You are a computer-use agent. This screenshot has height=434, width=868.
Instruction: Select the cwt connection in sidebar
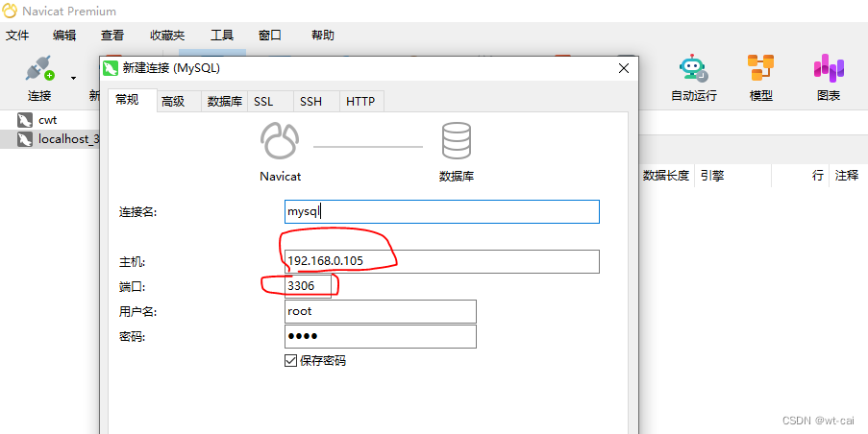coord(49,120)
